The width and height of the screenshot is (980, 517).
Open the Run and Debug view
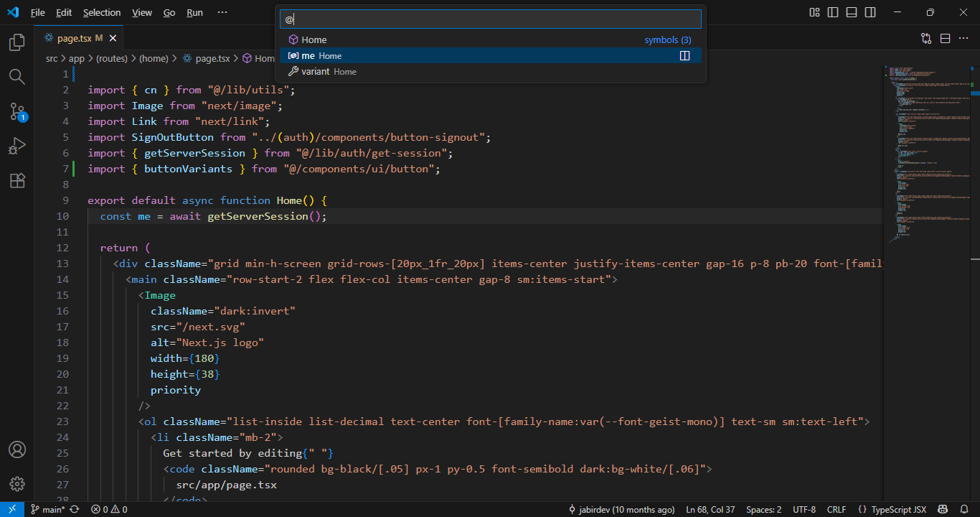[x=17, y=146]
